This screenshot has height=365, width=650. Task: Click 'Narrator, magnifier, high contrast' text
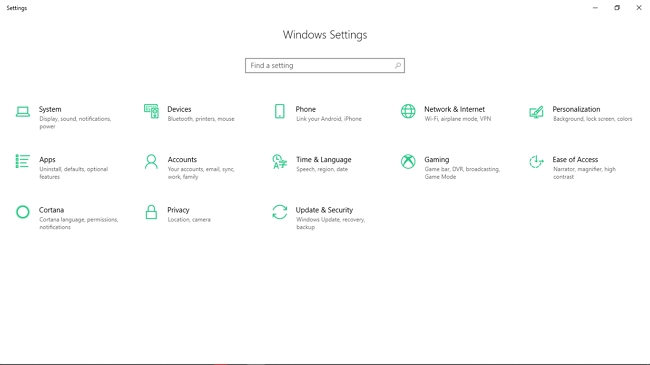click(x=584, y=173)
